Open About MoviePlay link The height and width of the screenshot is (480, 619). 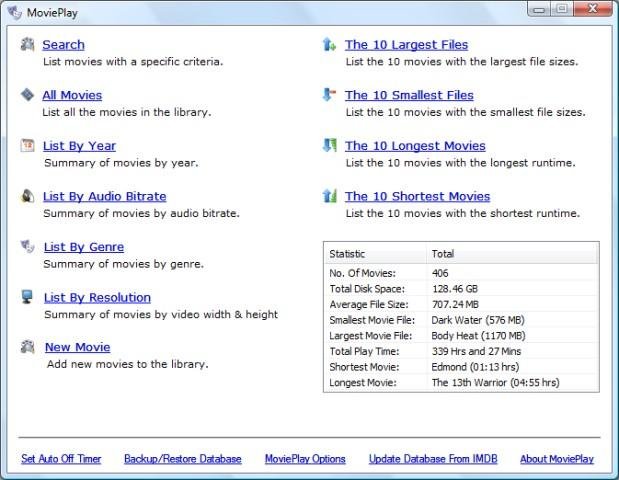[x=557, y=459]
